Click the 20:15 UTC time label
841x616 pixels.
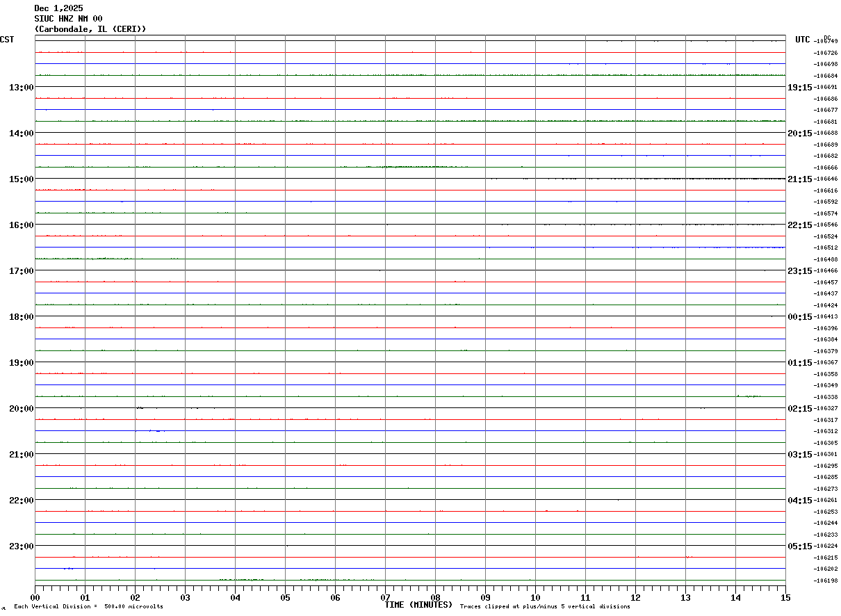(x=799, y=133)
